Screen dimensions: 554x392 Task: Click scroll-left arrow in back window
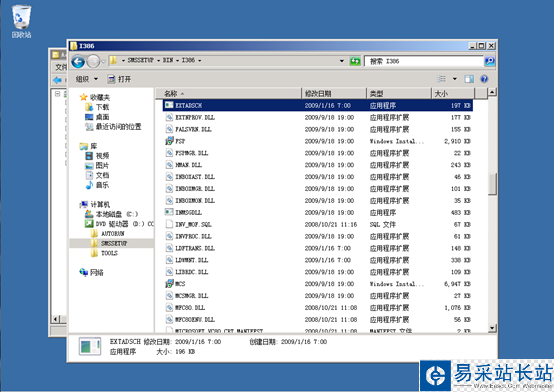click(x=55, y=319)
